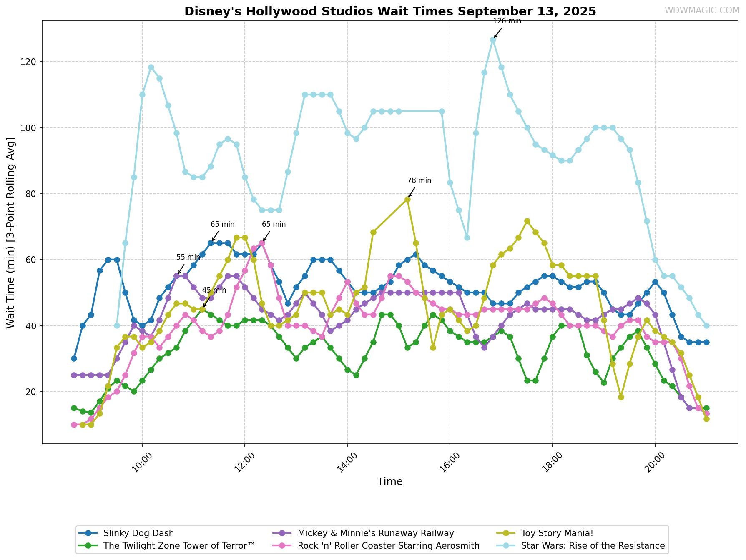Image resolution: width=746 pixels, height=560 pixels.
Task: Click the 16:00 x-axis tick label
Action: tap(449, 462)
